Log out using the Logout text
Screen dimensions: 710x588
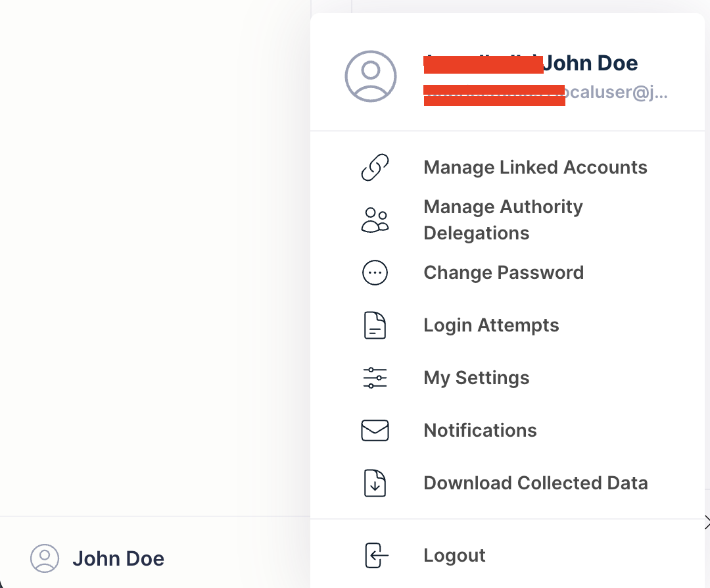coord(454,556)
